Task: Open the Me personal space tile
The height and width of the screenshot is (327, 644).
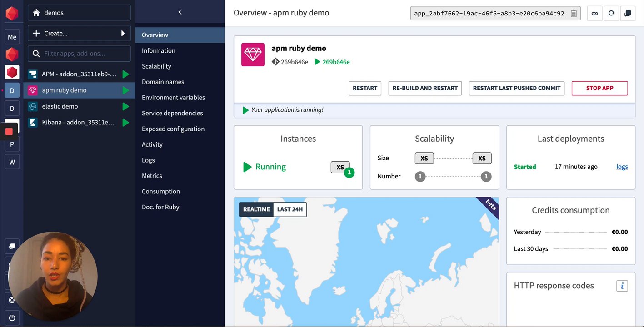Action: [12, 37]
